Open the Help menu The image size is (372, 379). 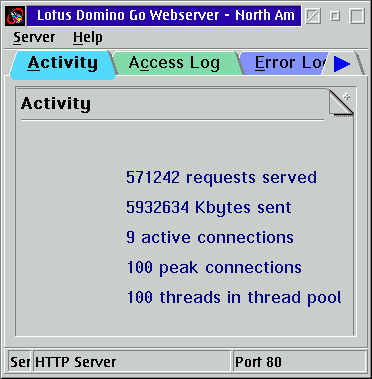(88, 37)
